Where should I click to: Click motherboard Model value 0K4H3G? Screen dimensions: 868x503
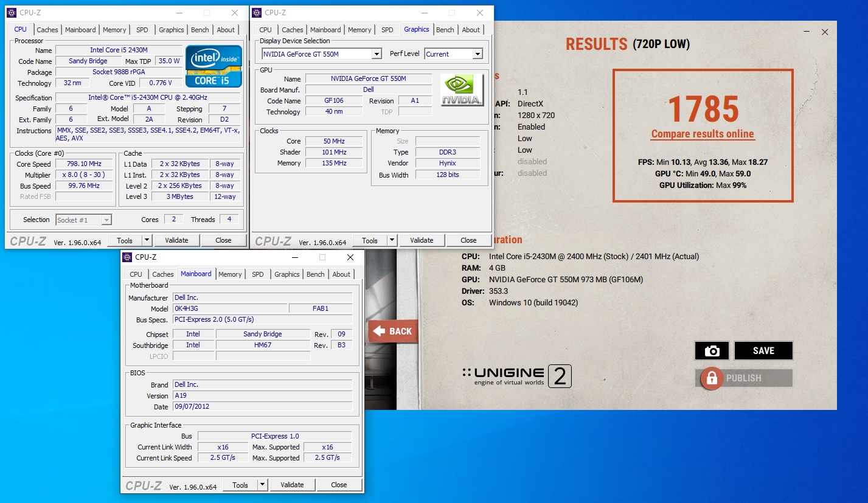point(229,308)
